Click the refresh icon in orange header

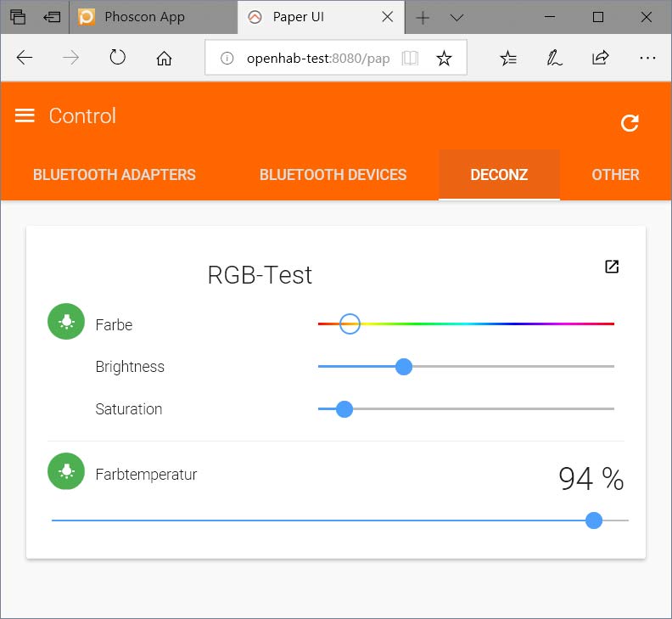click(x=629, y=124)
